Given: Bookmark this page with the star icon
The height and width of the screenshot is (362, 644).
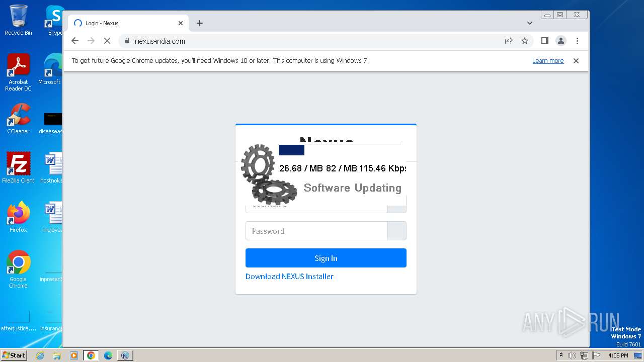Looking at the screenshot, I should 525,41.
